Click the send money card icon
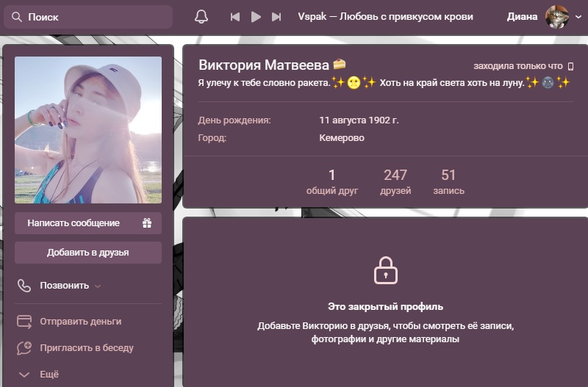The height and width of the screenshot is (387, 588). point(24,322)
